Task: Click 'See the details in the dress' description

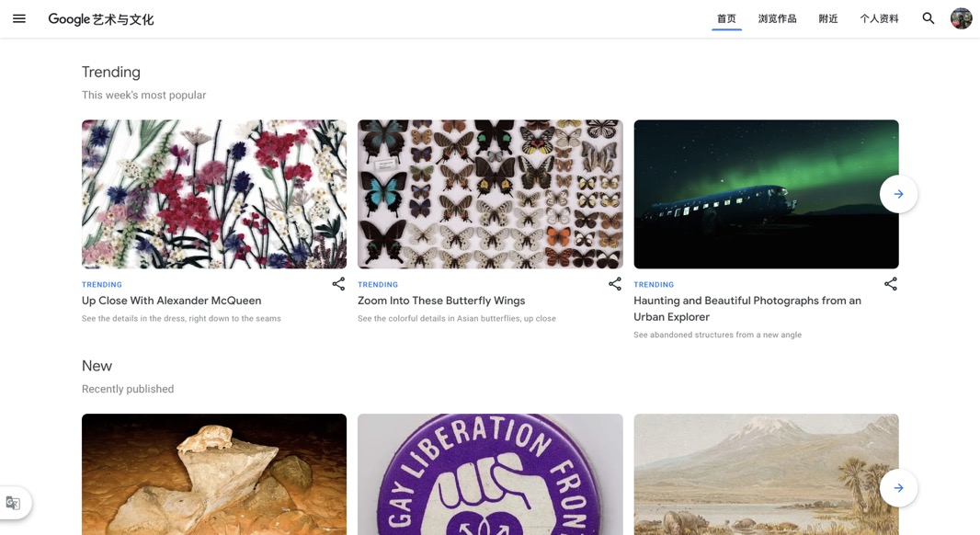Action: tap(181, 319)
